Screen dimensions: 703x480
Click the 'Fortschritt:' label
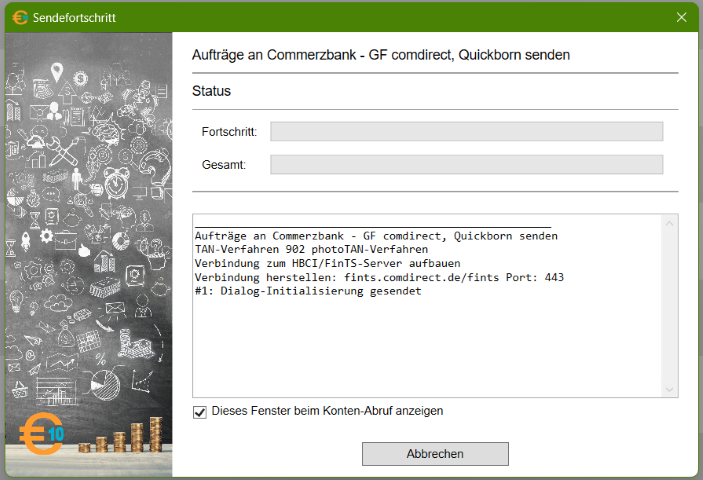click(x=229, y=132)
